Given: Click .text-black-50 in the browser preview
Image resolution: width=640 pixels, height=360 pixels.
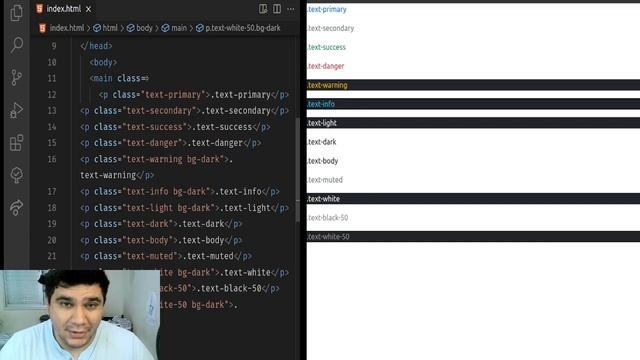Looking at the screenshot, I should 328,218.
